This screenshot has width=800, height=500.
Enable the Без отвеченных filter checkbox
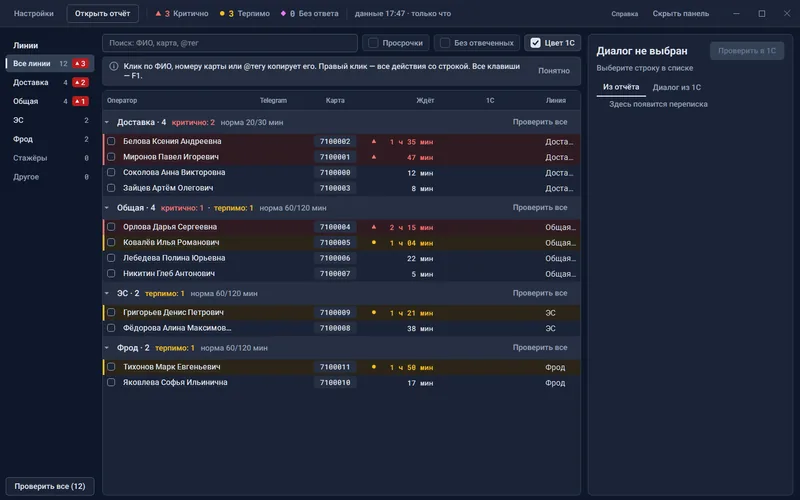click(445, 43)
